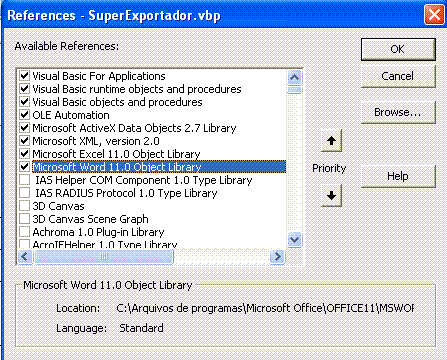Uncheck Microsoft ActiveX Data Objects 2.7 Library
This screenshot has width=447, height=360.
pyautogui.click(x=24, y=128)
